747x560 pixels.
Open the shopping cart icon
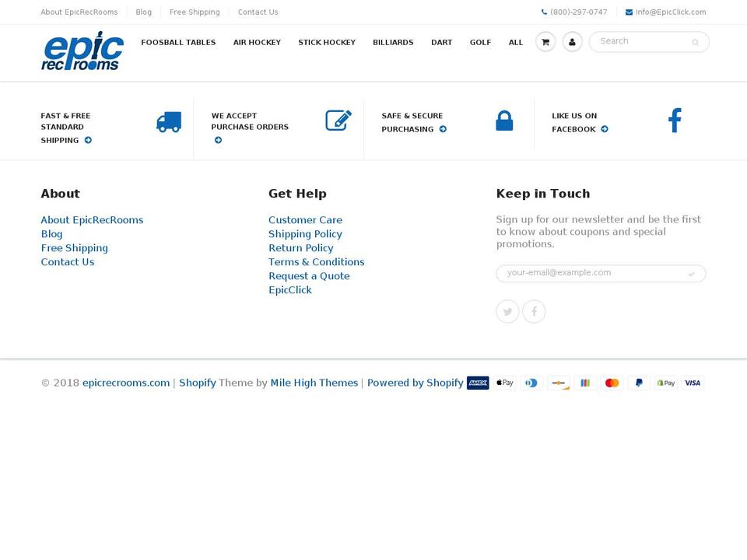tap(545, 42)
